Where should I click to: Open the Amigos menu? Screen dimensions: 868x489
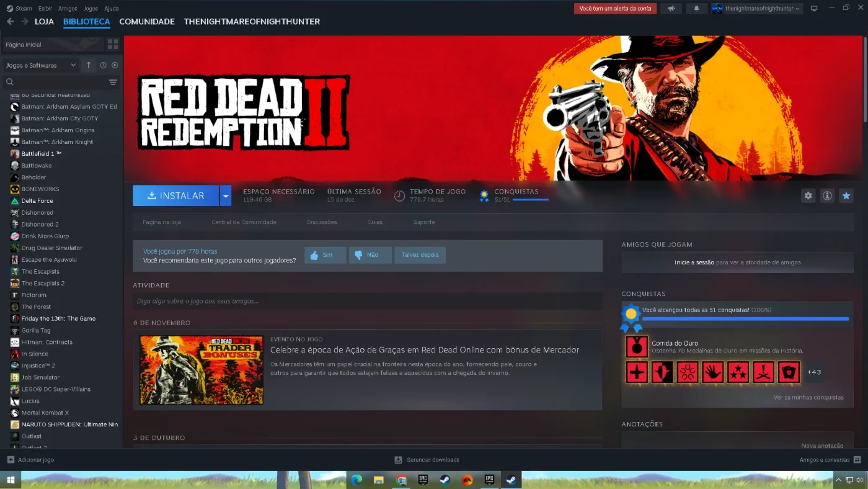[x=68, y=9]
